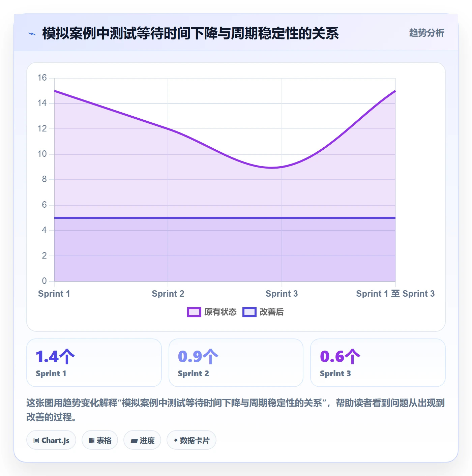The height and width of the screenshot is (476, 472).
Task: Click the 12 value on the y-axis
Action: click(x=42, y=128)
